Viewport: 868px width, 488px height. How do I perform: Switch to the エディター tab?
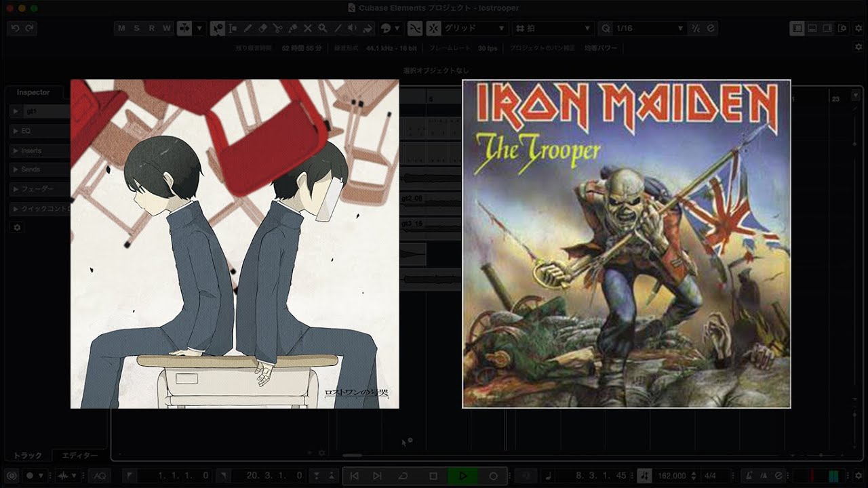(79, 455)
